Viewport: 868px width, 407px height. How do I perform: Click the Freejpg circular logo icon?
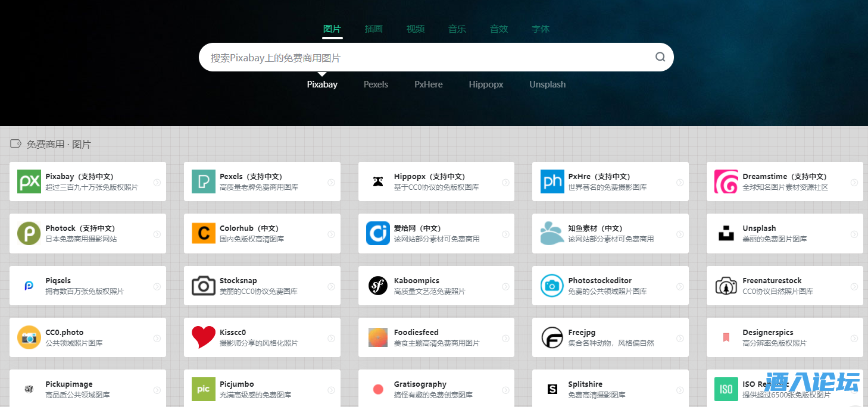click(552, 337)
